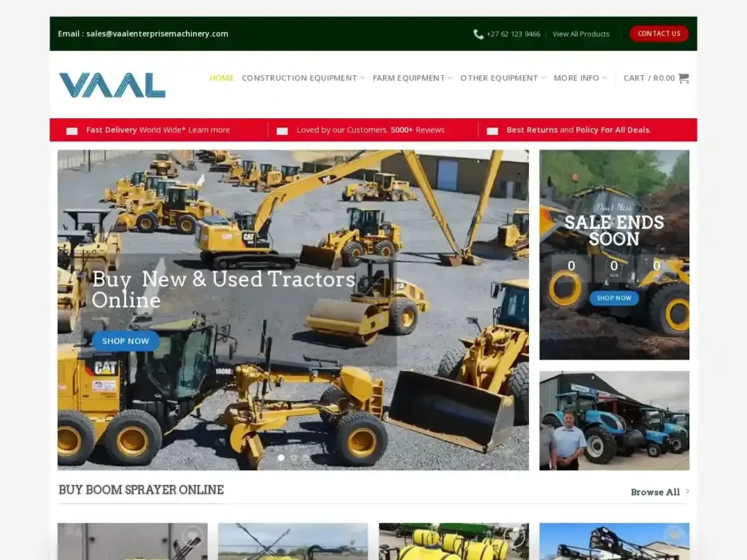The image size is (747, 560).
Task: Click the phone icon in top bar
Action: [479, 34]
